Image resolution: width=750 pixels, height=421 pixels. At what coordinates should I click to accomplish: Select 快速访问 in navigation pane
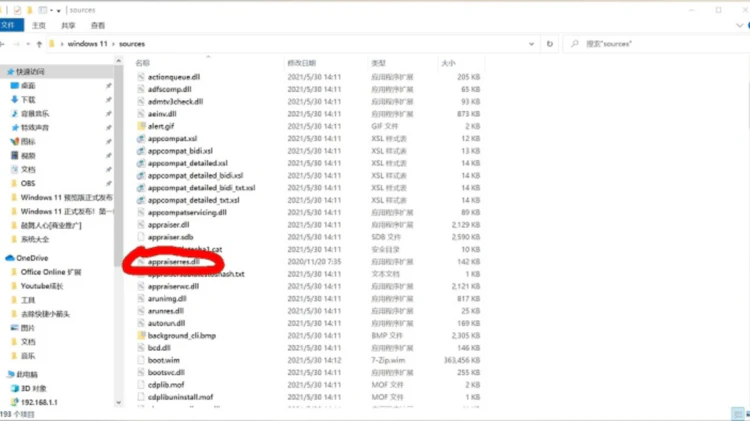pyautogui.click(x=30, y=72)
